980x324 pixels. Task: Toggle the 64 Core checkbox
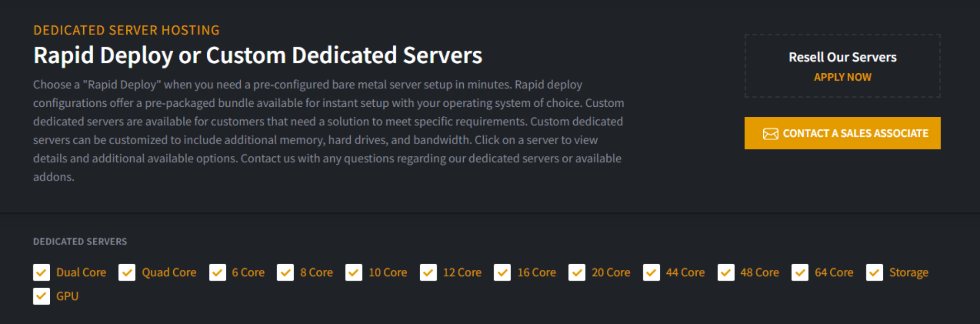point(800,272)
